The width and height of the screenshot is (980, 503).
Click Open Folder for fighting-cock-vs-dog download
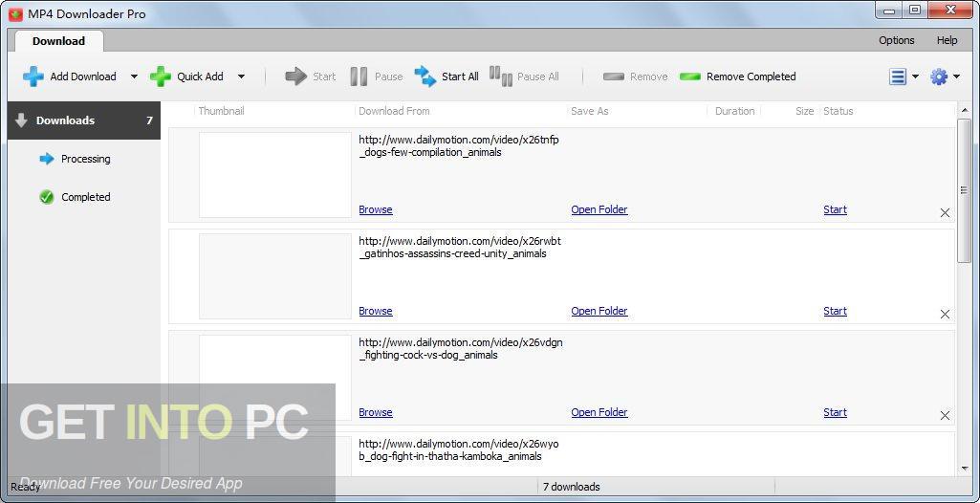[x=599, y=412]
